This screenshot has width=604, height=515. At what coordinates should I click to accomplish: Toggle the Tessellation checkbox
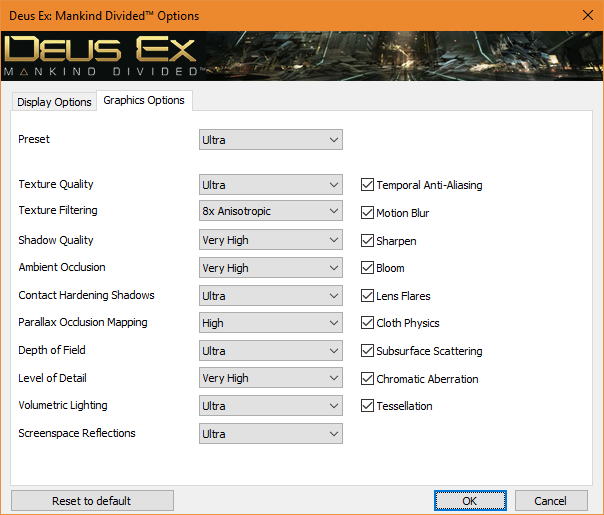click(x=367, y=406)
